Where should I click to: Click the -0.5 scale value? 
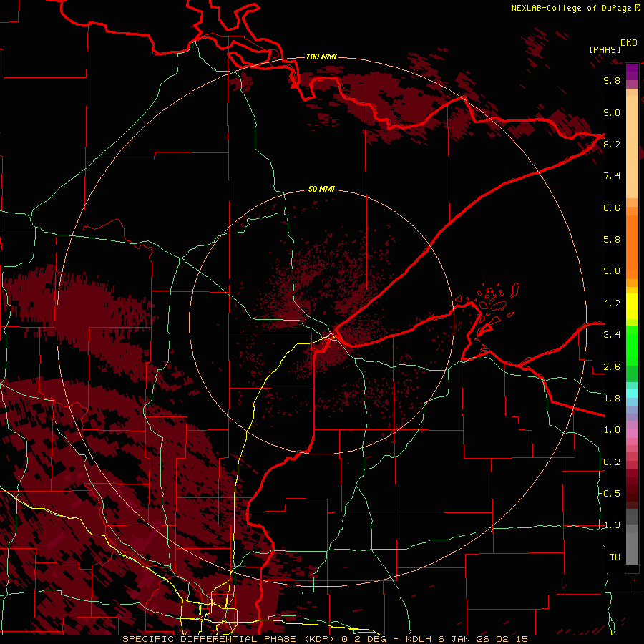coord(610,494)
